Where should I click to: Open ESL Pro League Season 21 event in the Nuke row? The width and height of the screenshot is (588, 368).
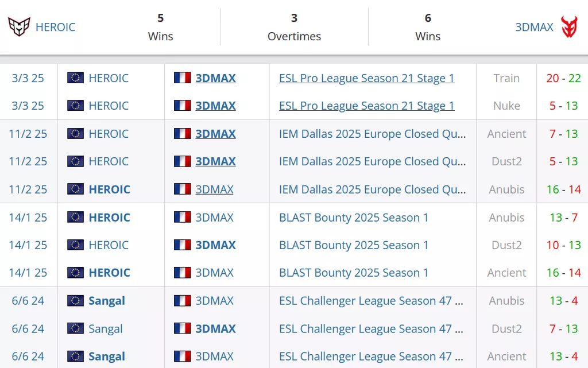tap(367, 106)
